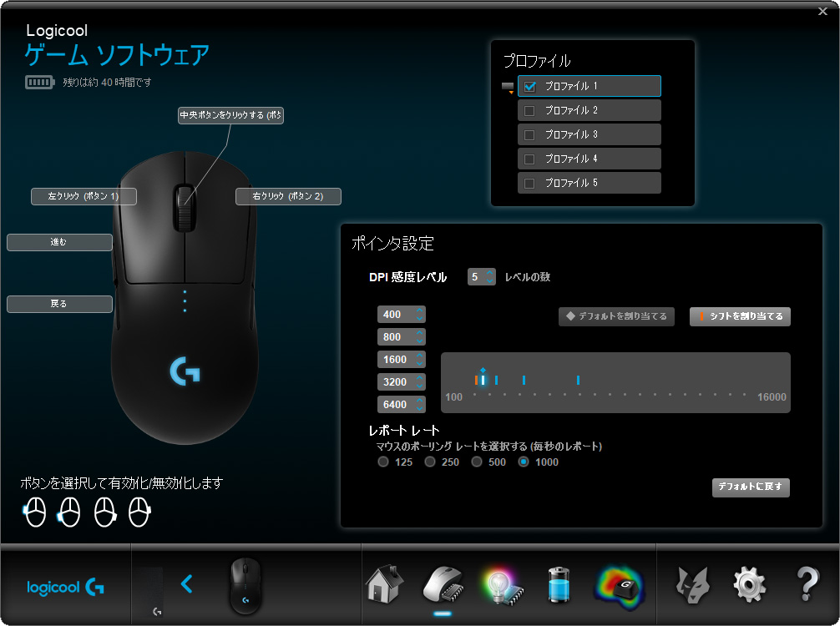Select the 6400 DPI marker on slider
Image resolution: width=840 pixels, height=626 pixels.
coord(578,381)
